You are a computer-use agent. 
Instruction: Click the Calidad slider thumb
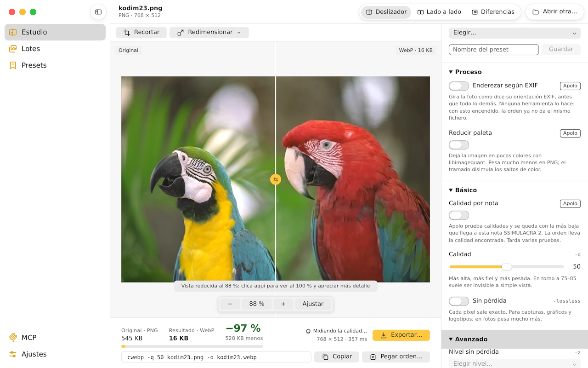click(x=506, y=267)
